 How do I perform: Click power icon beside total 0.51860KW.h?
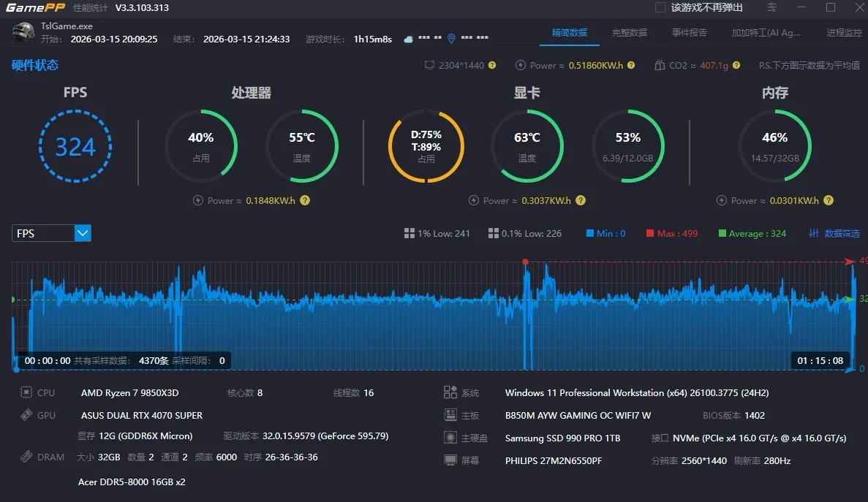tap(521, 65)
